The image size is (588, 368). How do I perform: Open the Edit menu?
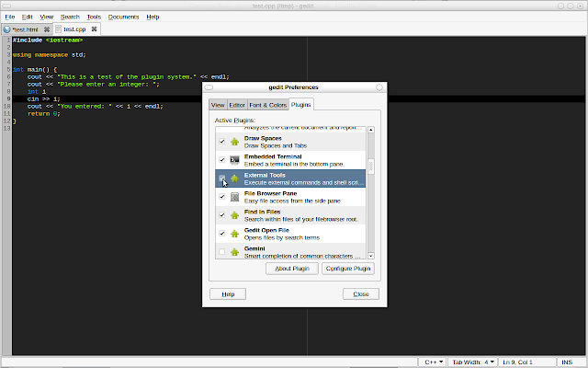[27, 17]
